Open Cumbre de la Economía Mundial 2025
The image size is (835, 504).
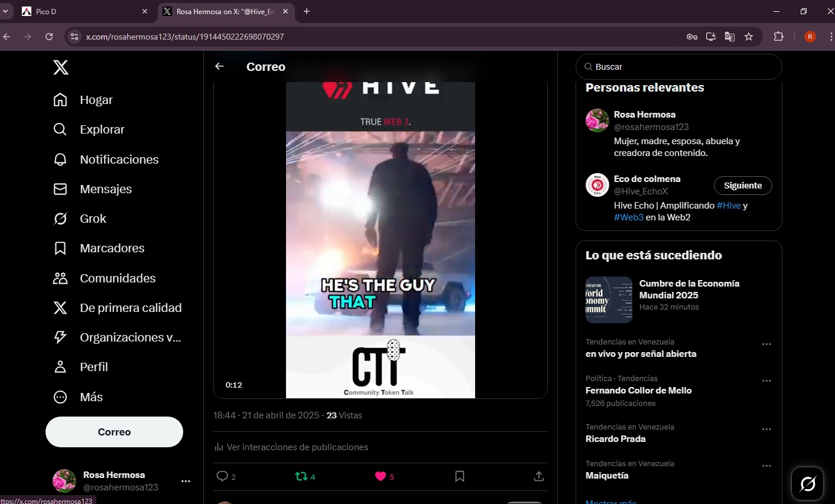[678, 300]
